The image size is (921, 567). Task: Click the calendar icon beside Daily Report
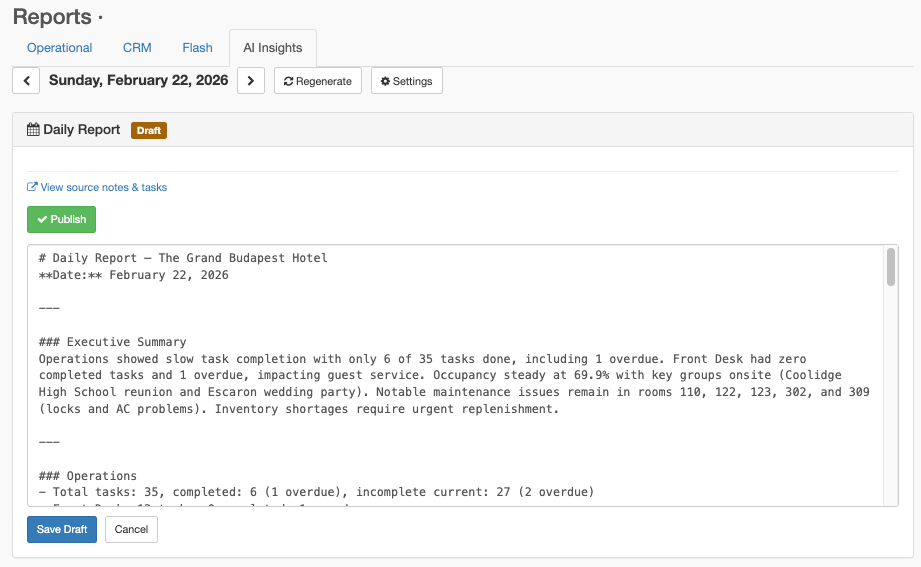pos(33,129)
